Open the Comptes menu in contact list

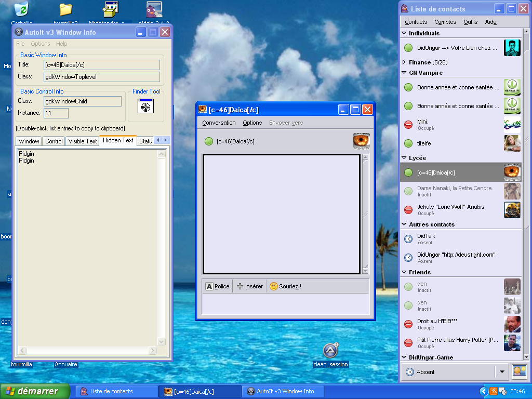point(445,22)
